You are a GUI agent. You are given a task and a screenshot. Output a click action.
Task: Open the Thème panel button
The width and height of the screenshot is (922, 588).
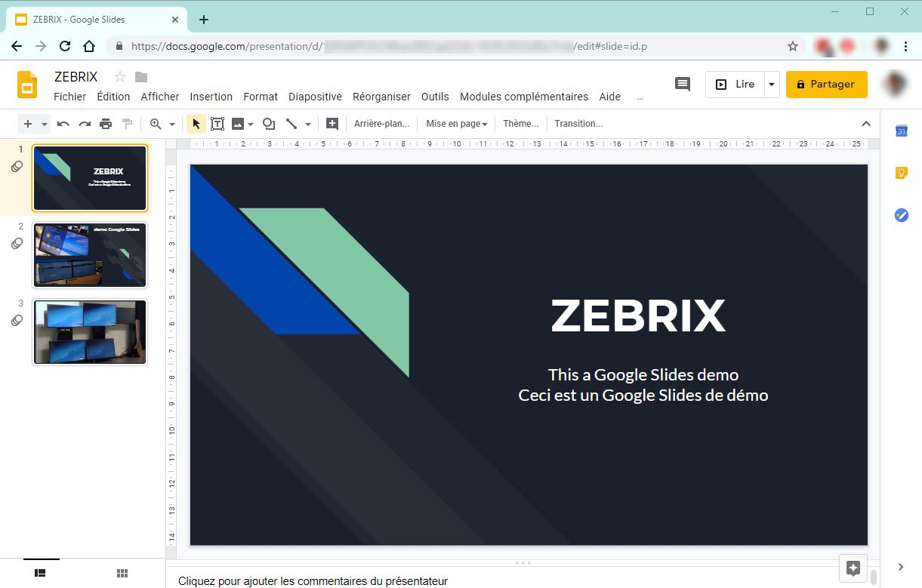(x=521, y=124)
